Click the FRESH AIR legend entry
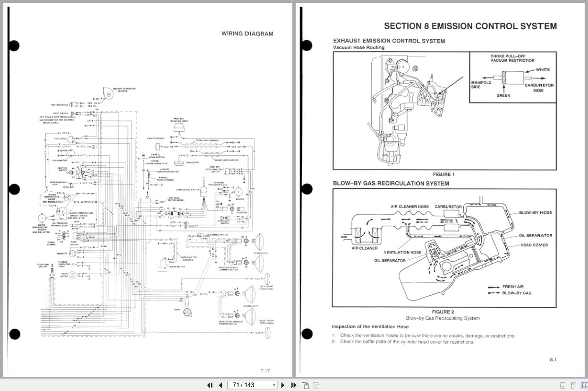The height and width of the screenshot is (391, 588). pyautogui.click(x=513, y=287)
